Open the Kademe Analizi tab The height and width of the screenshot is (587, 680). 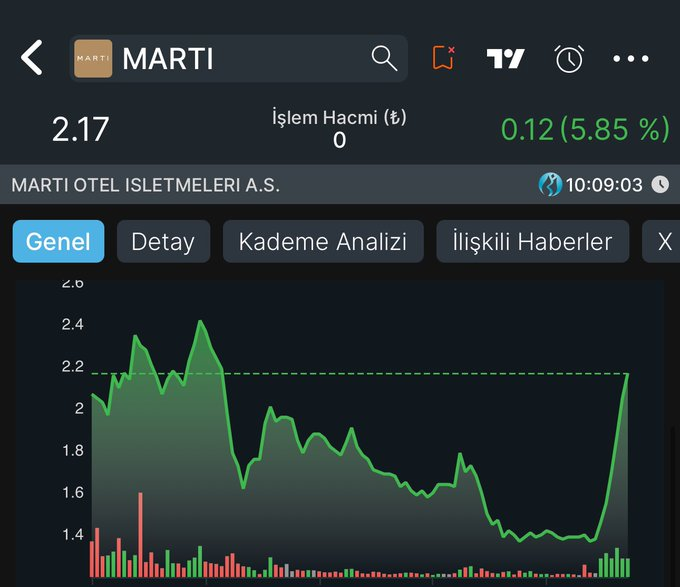(323, 241)
